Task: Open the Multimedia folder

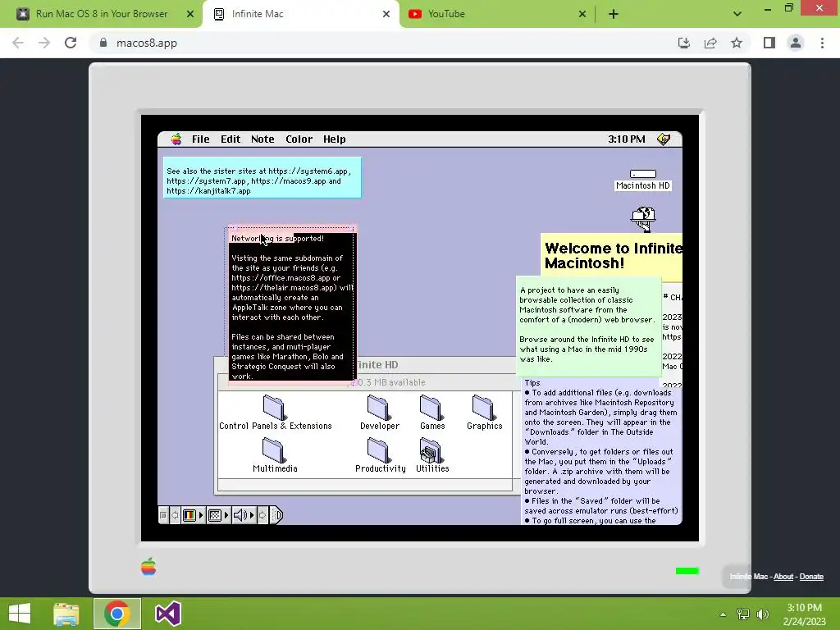Action: (275, 455)
